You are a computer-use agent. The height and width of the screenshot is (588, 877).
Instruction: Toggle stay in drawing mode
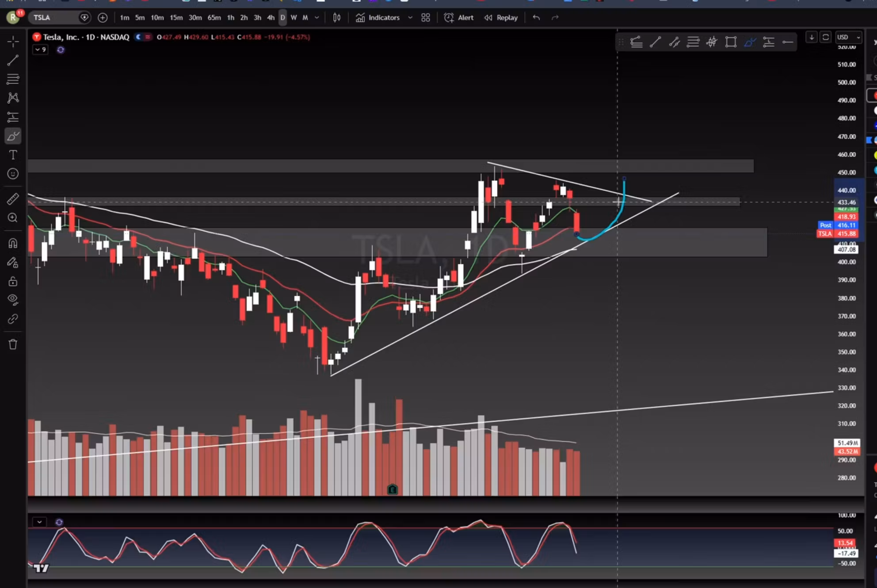tap(13, 263)
